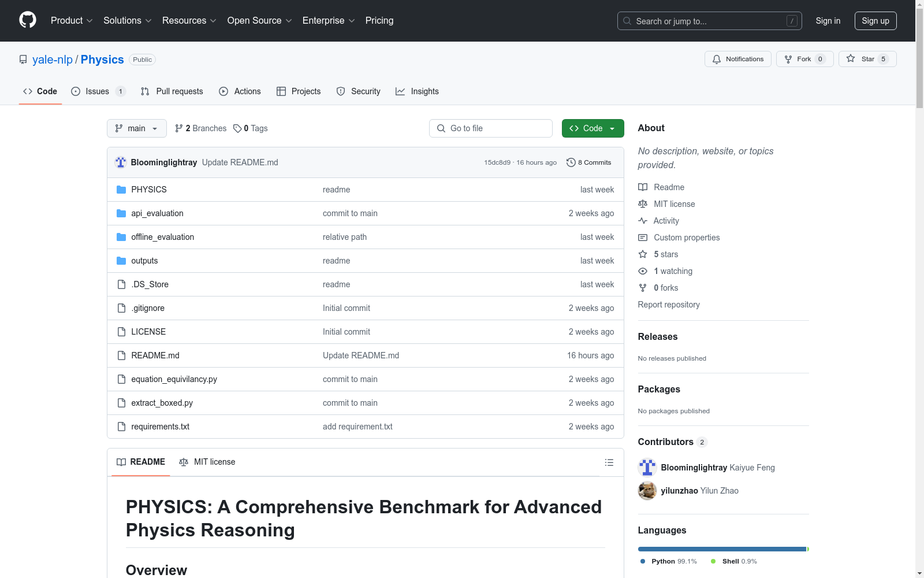This screenshot has height=578, width=924.
Task: Click the .DS_Store file icon
Action: pos(121,284)
